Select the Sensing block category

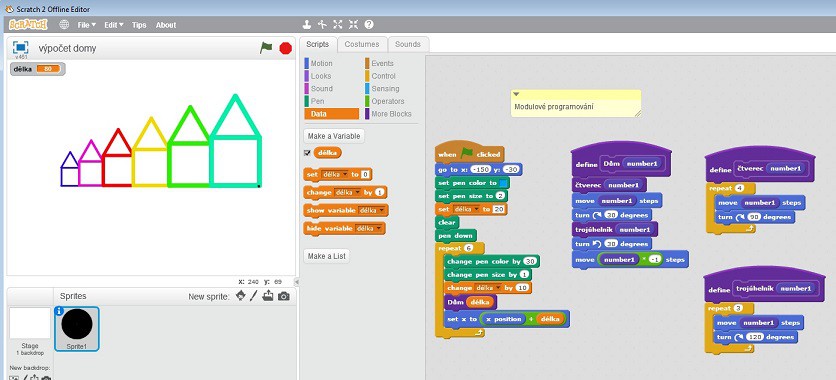click(385, 88)
